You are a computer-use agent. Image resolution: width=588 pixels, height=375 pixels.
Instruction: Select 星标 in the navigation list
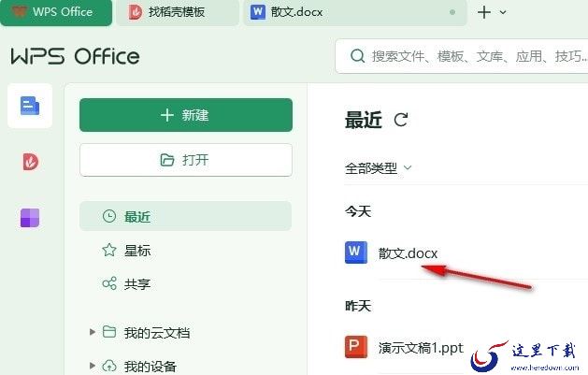[x=137, y=251]
